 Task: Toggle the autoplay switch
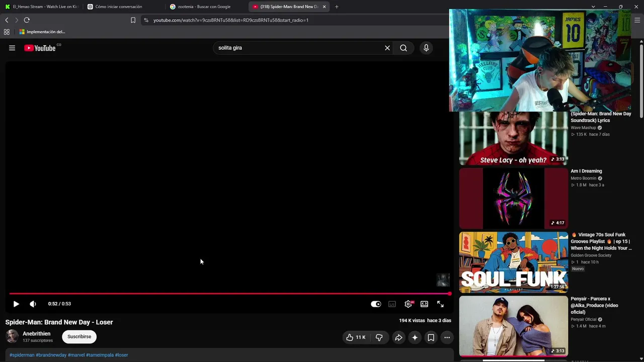coord(376,304)
